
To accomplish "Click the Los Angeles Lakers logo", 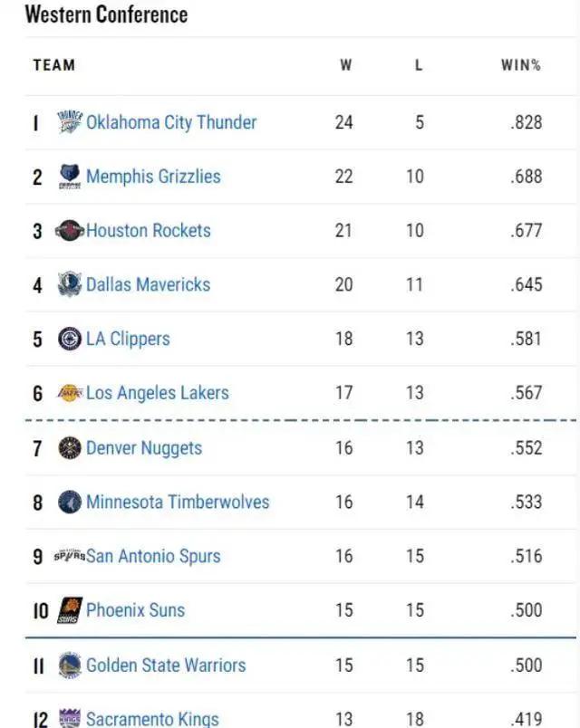I will coord(70,393).
